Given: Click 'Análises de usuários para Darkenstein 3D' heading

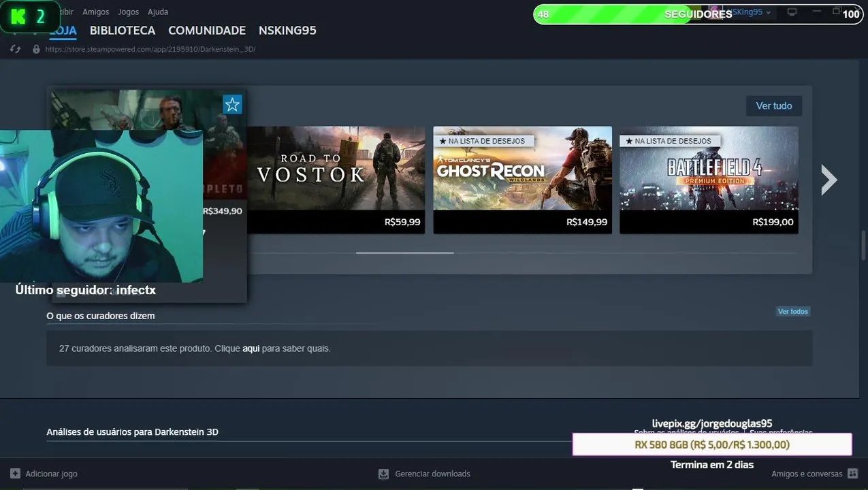Looking at the screenshot, I should (x=132, y=432).
